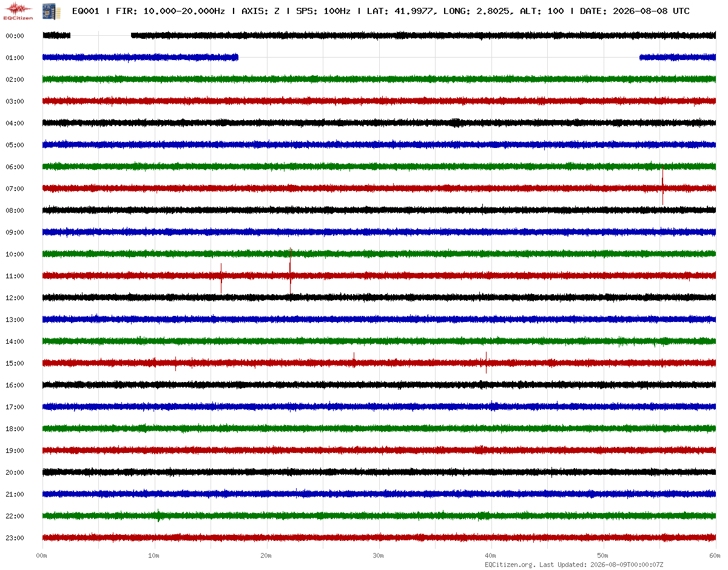This screenshot has width=728, height=570.
Task: Click the 16:00 hour row label
Action: [x=15, y=385]
